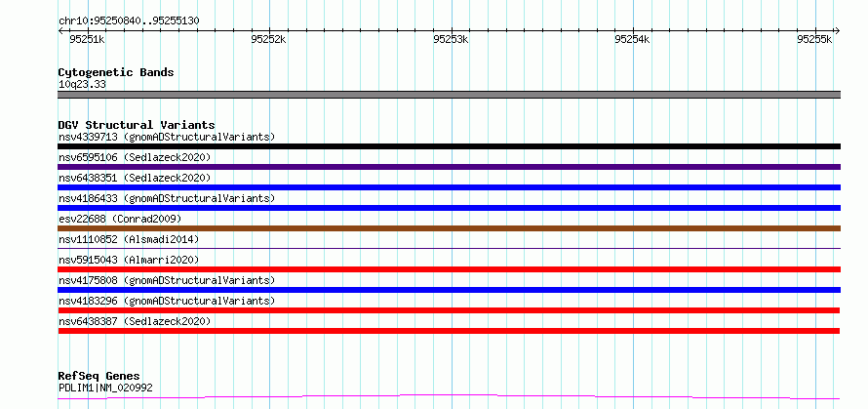Click the left arrow of the ruler

[x=61, y=31]
